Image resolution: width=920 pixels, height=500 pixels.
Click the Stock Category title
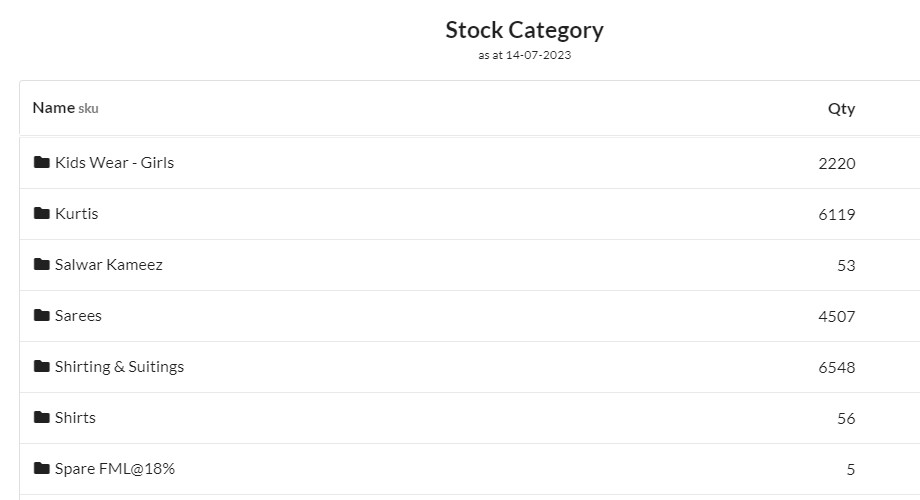click(525, 31)
